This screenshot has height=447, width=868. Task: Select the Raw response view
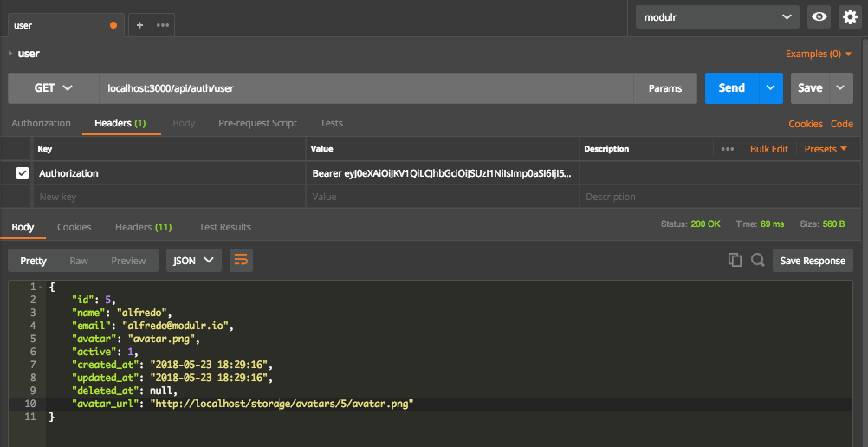coord(79,261)
